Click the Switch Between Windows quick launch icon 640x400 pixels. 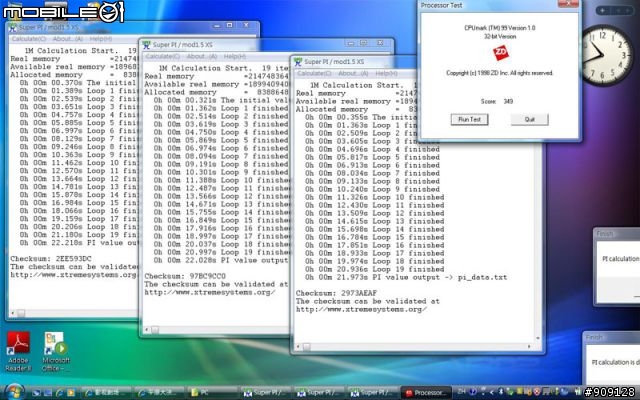pyautogui.click(x=48, y=393)
